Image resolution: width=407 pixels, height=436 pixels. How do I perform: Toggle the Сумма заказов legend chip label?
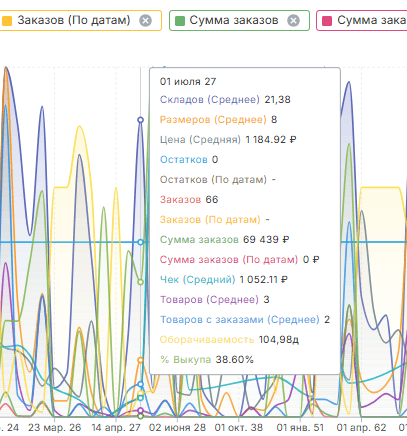[234, 20]
